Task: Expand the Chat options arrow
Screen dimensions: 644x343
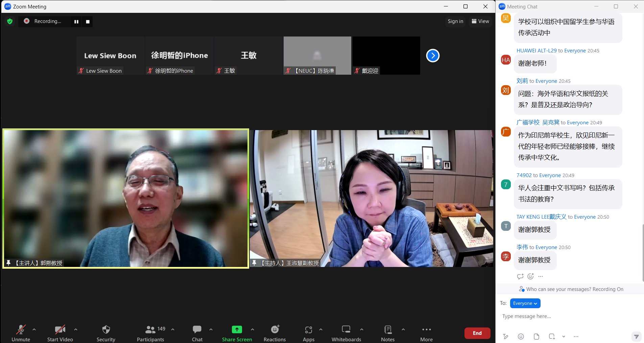Action: click(211, 329)
